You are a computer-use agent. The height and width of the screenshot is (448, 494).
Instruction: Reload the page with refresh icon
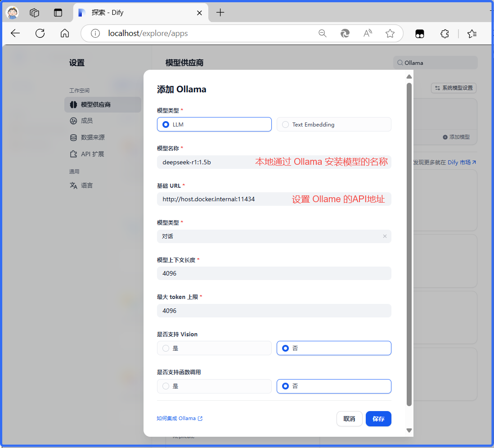tap(40, 33)
